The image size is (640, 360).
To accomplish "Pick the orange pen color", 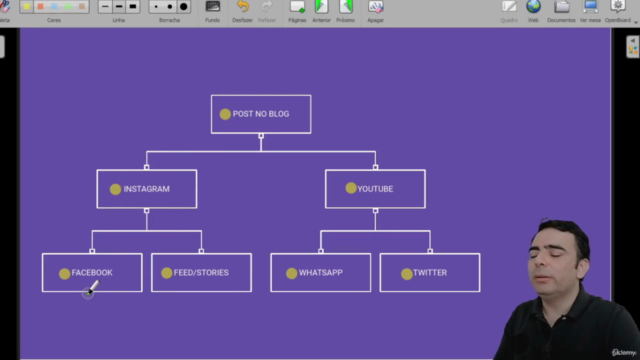I will (x=40, y=7).
